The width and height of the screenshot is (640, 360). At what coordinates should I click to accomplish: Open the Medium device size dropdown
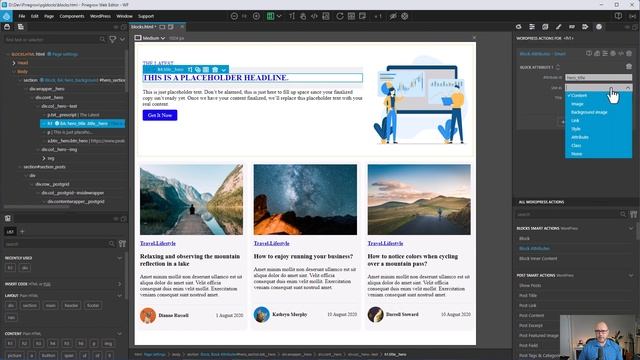pos(150,38)
